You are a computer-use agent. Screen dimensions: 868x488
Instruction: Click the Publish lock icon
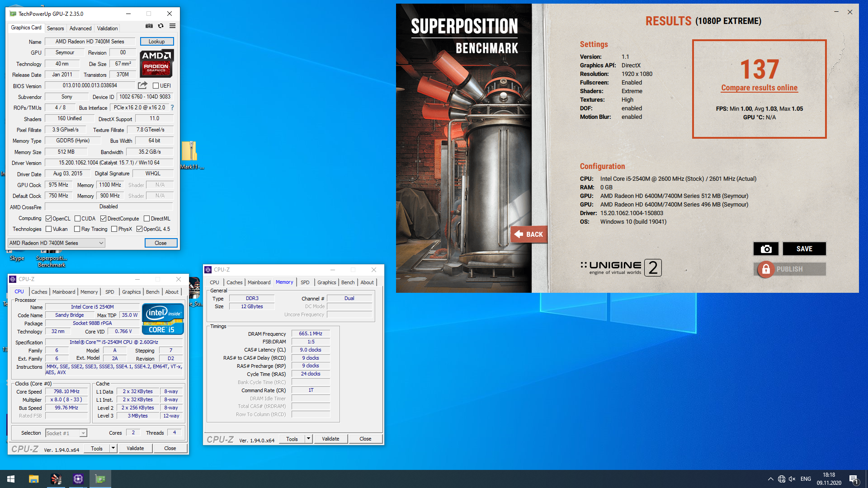pyautogui.click(x=766, y=270)
